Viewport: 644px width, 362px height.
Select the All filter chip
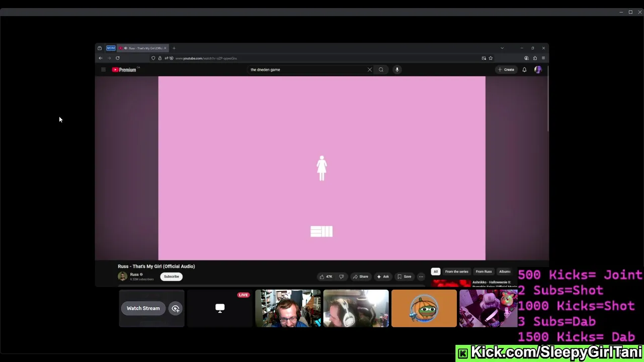pyautogui.click(x=436, y=271)
